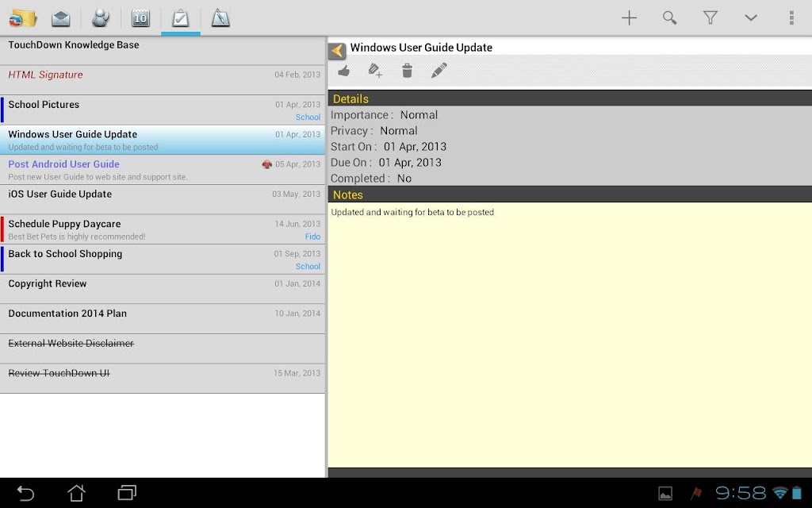Open the TouchDown home folder icon
The image size is (812, 508).
22,18
